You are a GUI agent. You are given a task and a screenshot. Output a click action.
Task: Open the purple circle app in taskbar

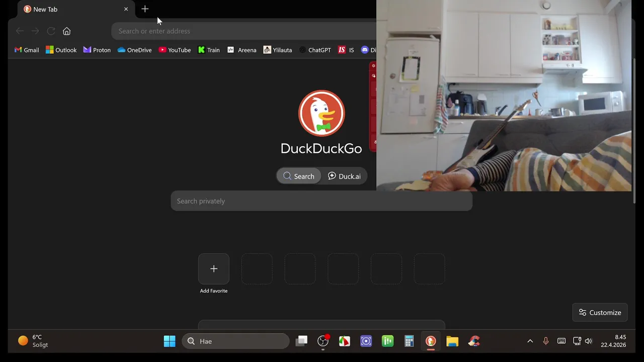[366, 341]
